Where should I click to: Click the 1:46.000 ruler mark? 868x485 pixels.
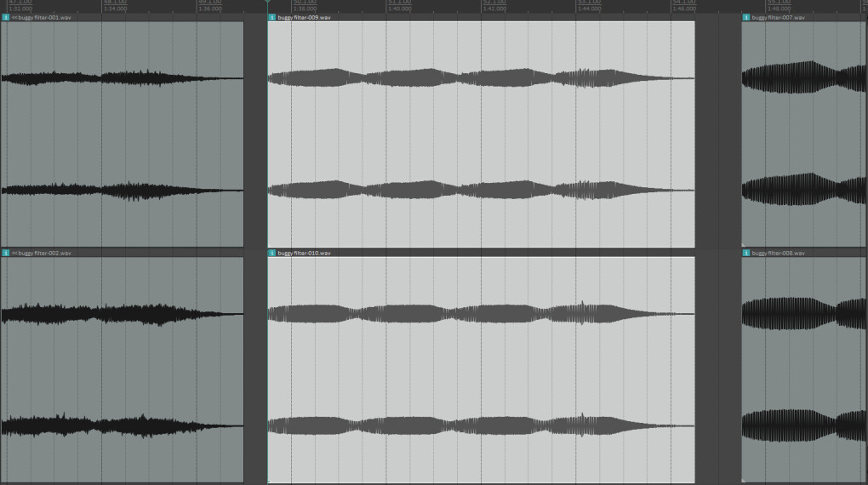click(684, 9)
